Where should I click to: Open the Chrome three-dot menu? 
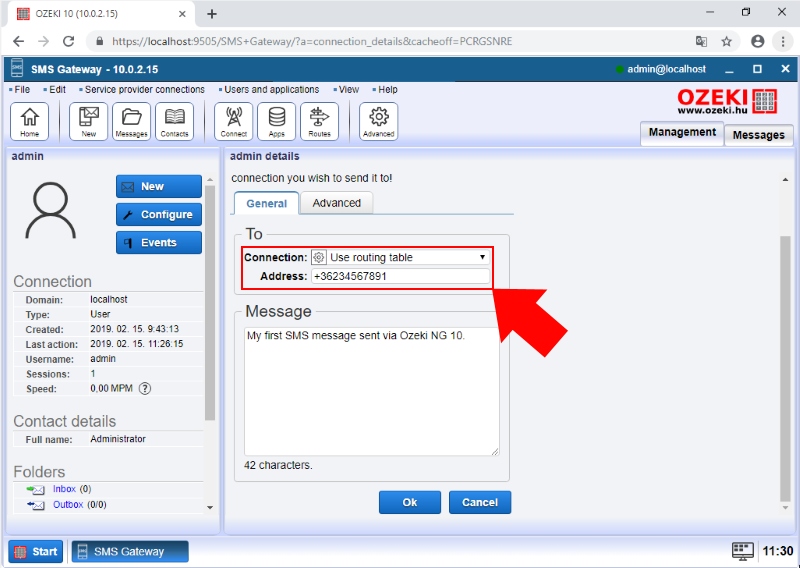click(783, 41)
